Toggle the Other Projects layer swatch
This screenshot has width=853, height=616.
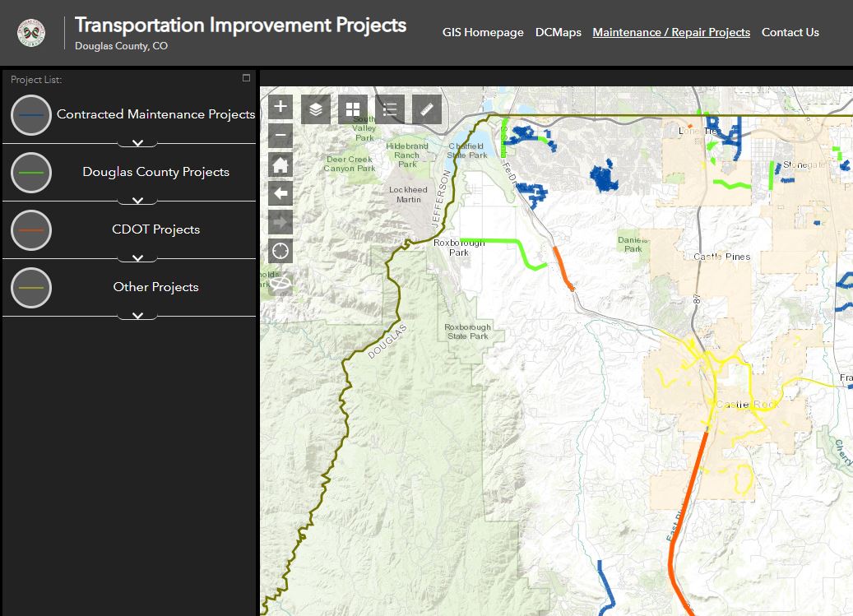(x=31, y=288)
